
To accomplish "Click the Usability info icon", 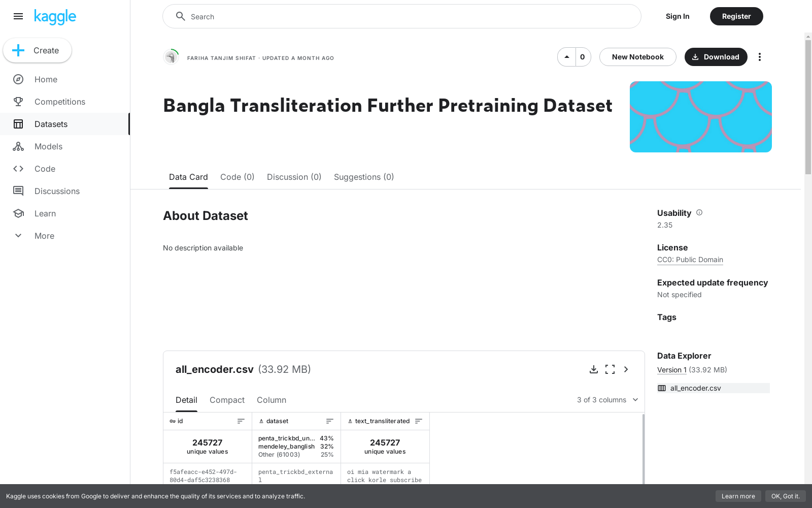I will click(x=699, y=212).
